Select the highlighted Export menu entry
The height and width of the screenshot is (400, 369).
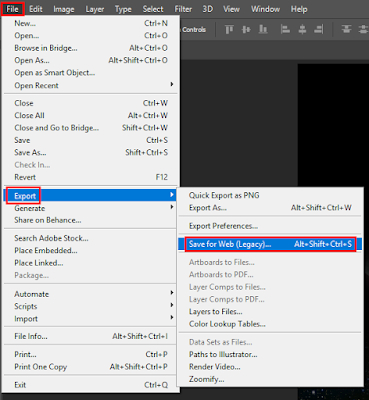coord(91,195)
